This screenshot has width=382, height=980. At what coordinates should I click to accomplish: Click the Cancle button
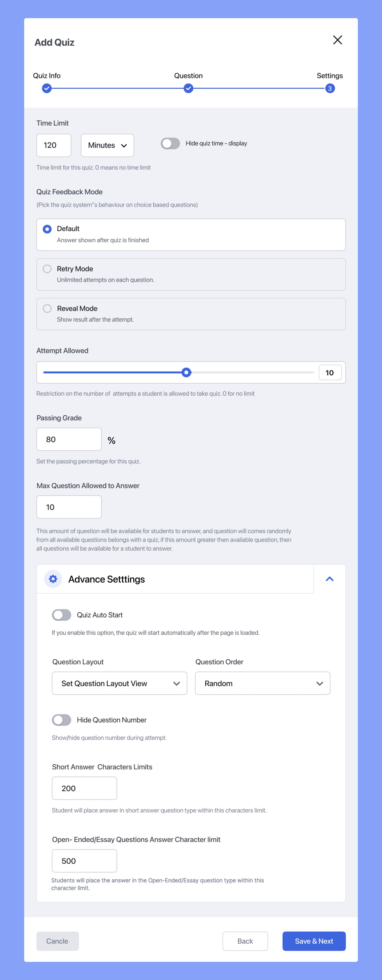[x=57, y=941]
